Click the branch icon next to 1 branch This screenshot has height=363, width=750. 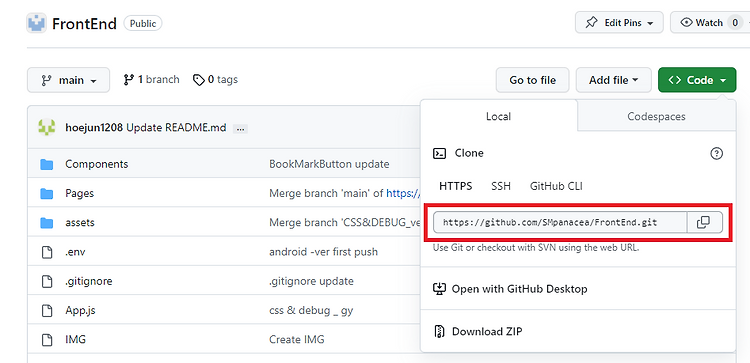(x=128, y=80)
